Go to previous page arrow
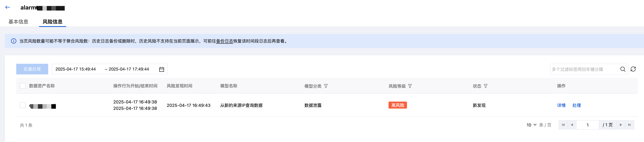 [x=572, y=125]
